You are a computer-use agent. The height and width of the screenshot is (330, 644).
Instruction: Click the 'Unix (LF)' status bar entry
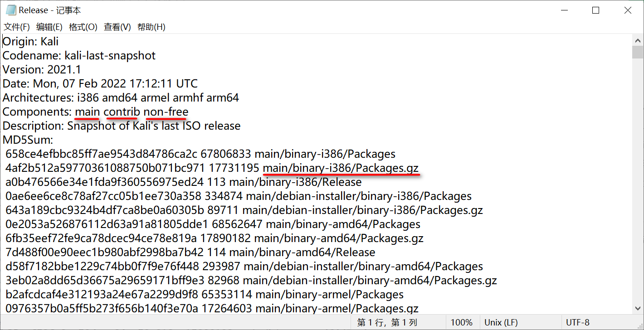coord(501,322)
